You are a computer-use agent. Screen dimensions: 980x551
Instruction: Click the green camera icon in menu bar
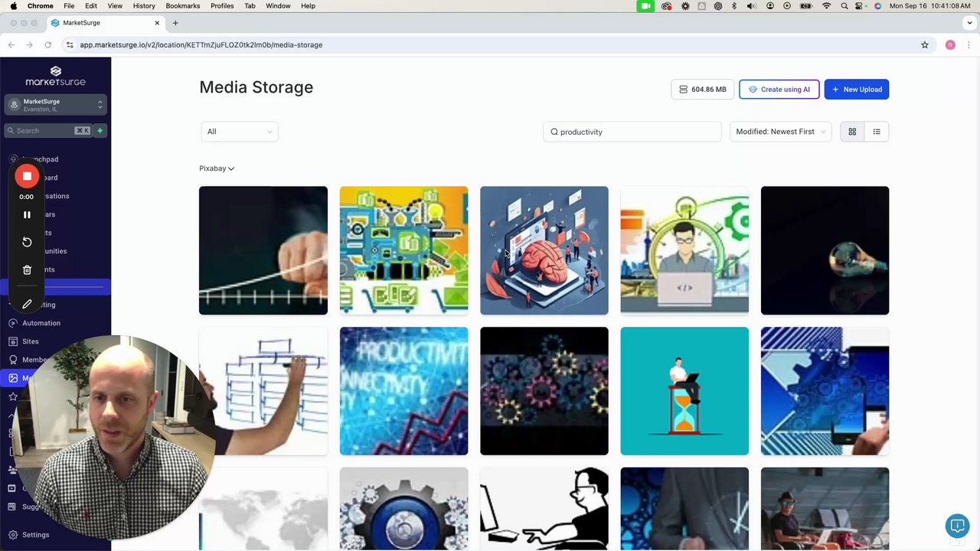645,6
